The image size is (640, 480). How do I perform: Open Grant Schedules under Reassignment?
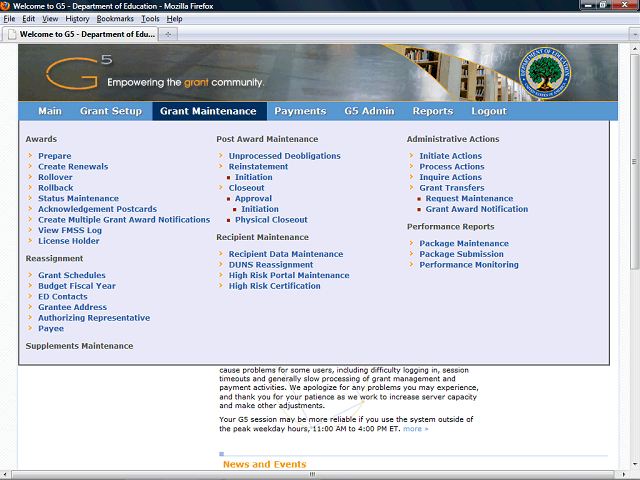point(72,275)
